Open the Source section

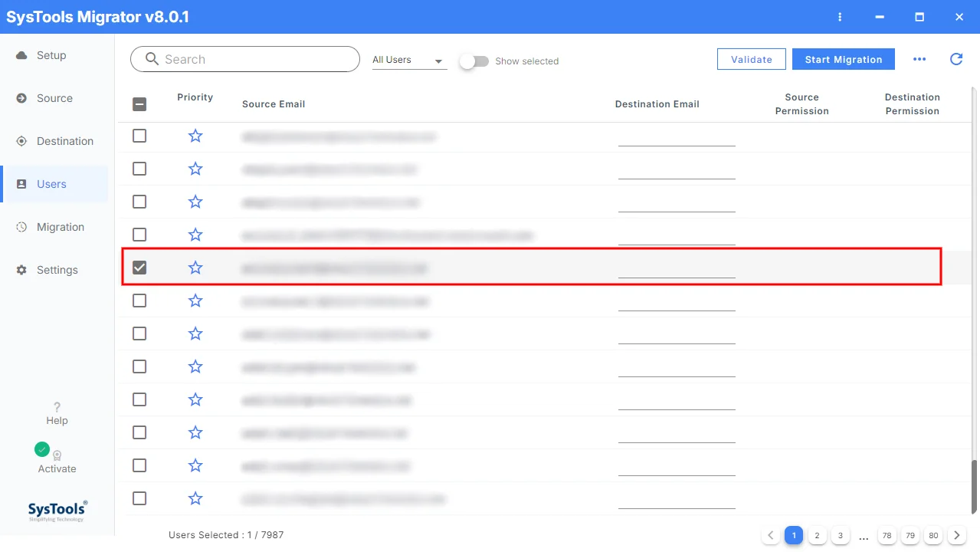click(x=54, y=98)
